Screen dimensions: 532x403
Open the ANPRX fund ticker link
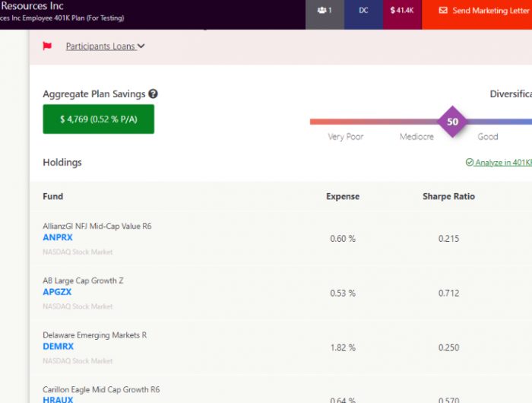[x=58, y=238]
